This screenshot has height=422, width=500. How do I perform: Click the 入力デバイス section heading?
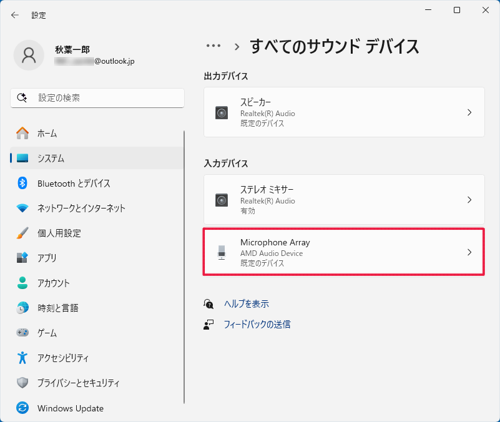click(x=226, y=164)
